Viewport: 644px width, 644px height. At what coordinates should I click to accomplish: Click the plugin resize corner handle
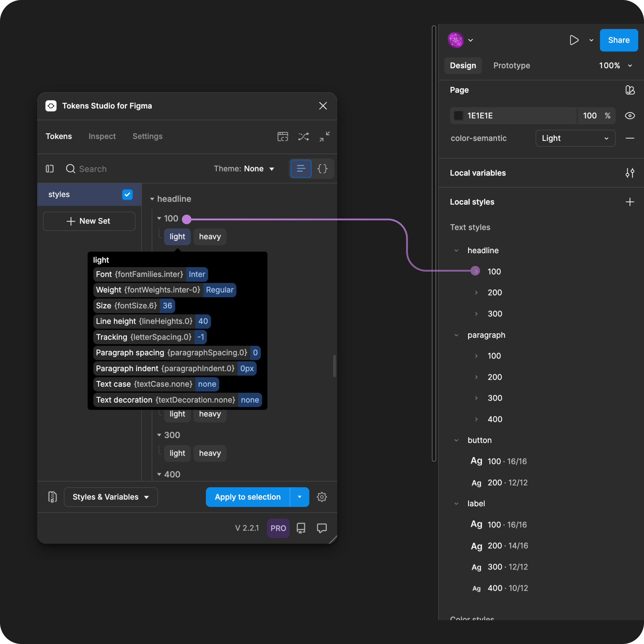333,540
